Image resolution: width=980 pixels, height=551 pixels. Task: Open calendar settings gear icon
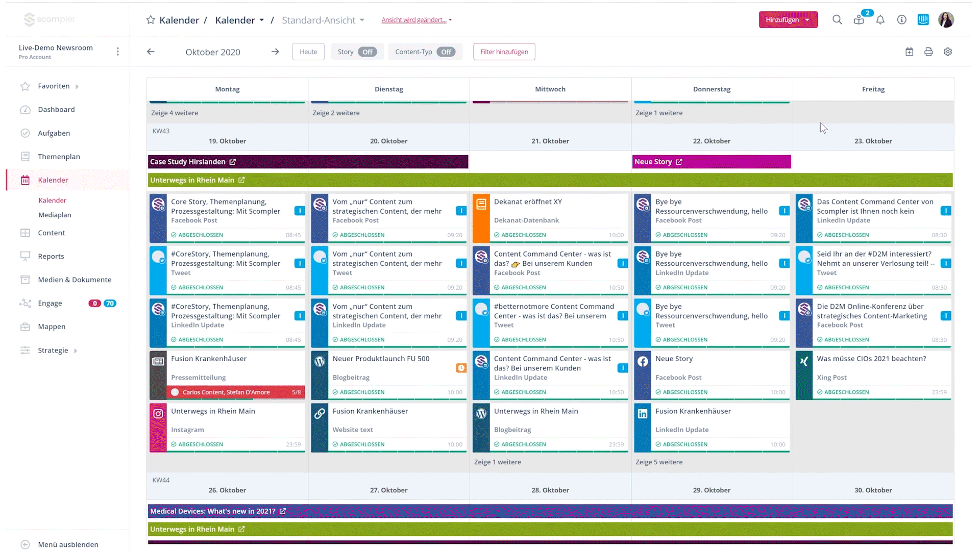coord(948,52)
